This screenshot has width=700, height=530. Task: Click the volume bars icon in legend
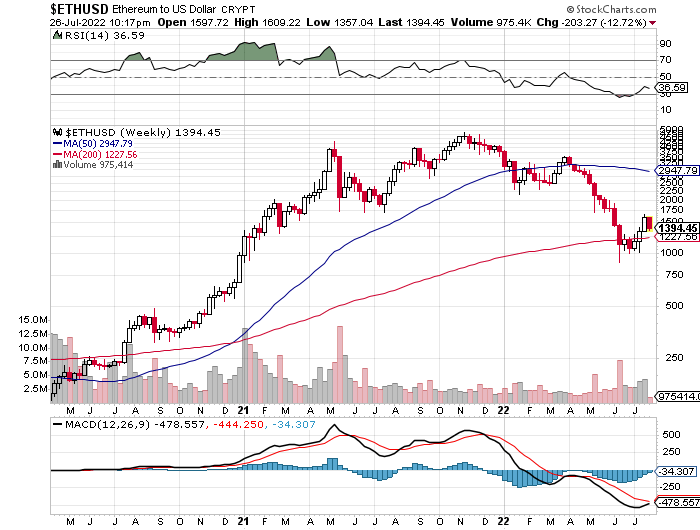(x=57, y=165)
